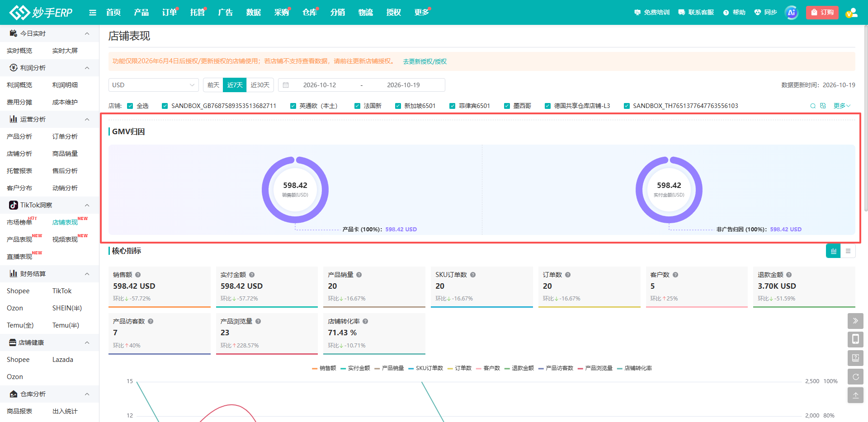Select the 前天 date button
Screen dimensions: 868x422
point(213,85)
